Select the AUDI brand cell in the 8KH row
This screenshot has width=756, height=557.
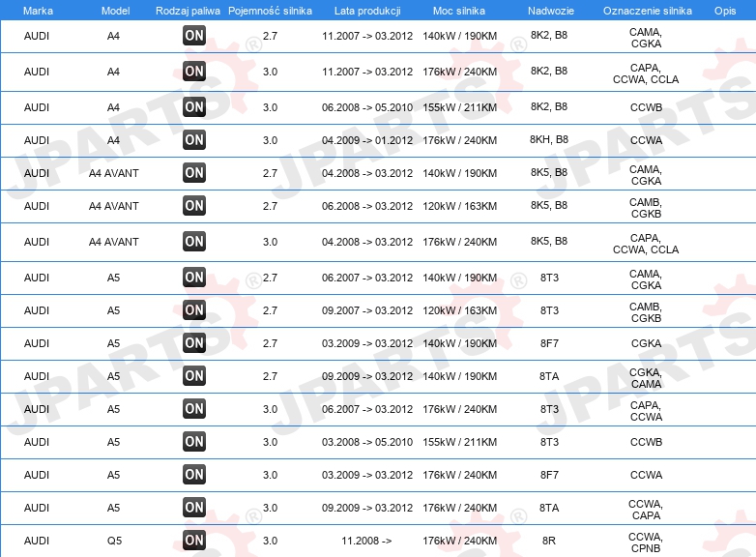pos(37,140)
